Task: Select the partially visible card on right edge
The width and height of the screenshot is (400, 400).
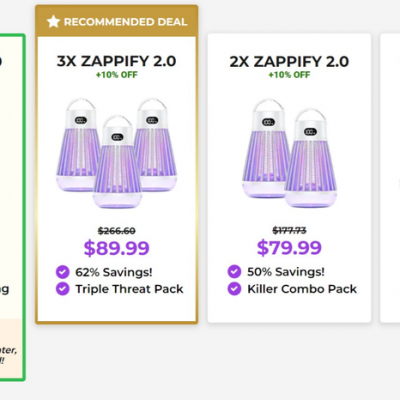Action: coord(390,178)
